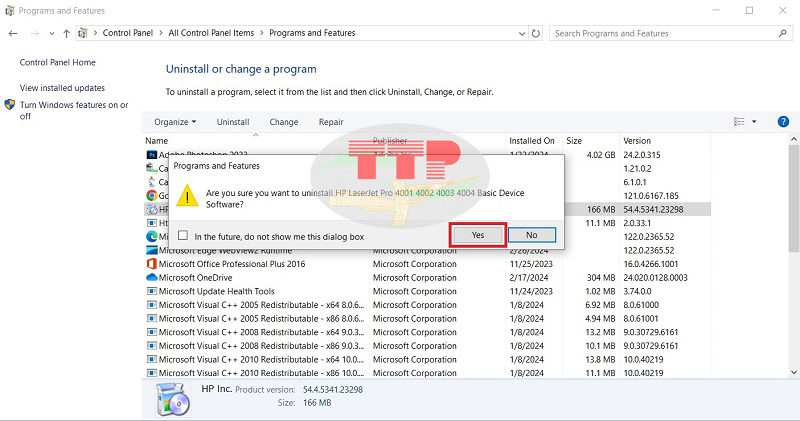Click Control Panel in the breadcrumb
Screen dimensions: 800x421
point(128,33)
